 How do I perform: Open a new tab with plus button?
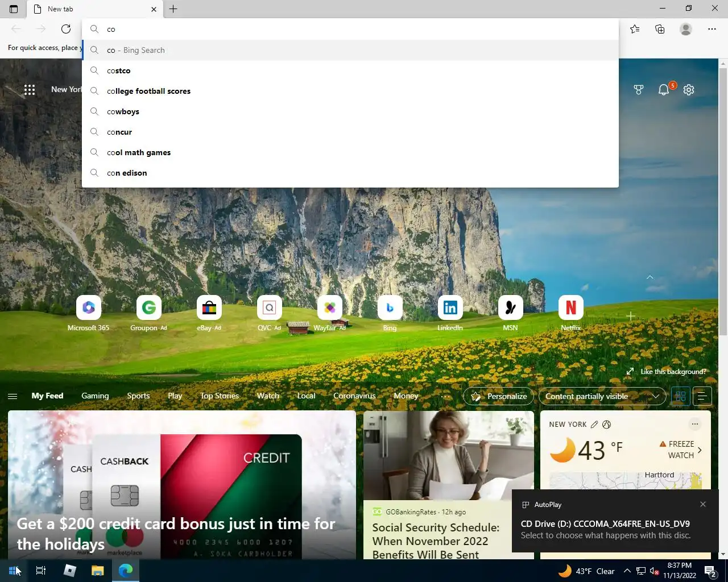click(173, 9)
